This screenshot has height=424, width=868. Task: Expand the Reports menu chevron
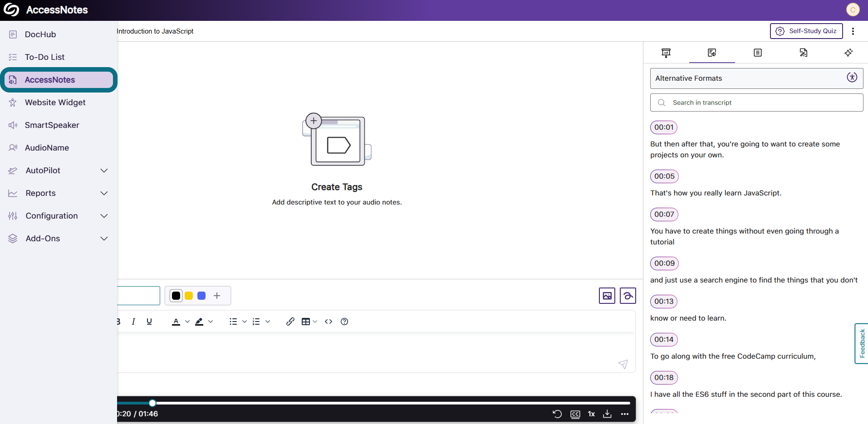[x=104, y=193]
